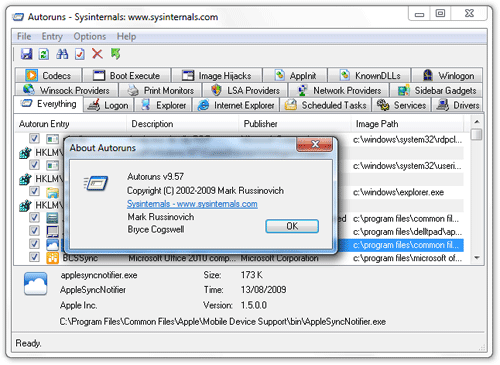The height and width of the screenshot is (365, 500).
Task: Select the BCSSync entry row
Action: 239,258
